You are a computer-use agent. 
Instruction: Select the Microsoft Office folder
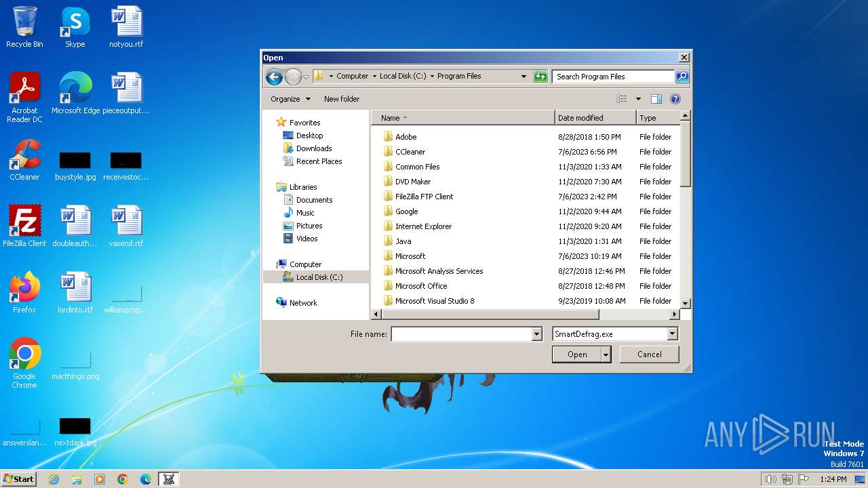coord(421,286)
